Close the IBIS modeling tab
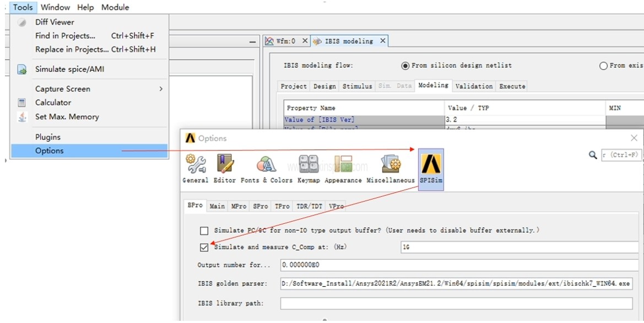Viewport: 644px width, 323px height. point(383,41)
